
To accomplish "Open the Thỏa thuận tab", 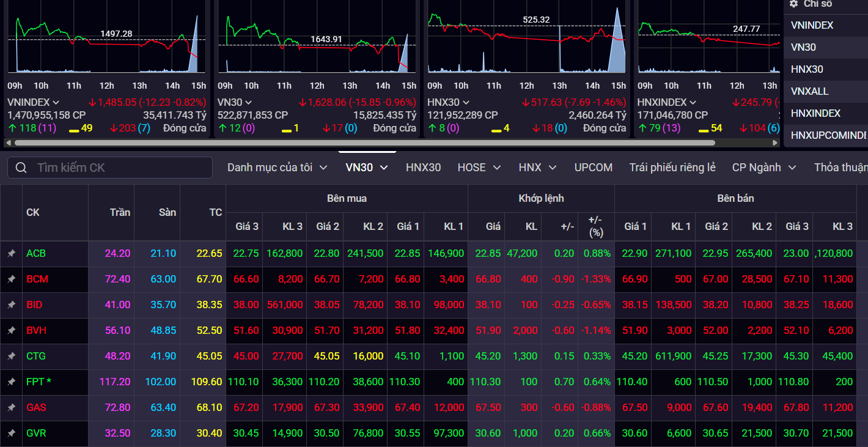I will point(841,168).
